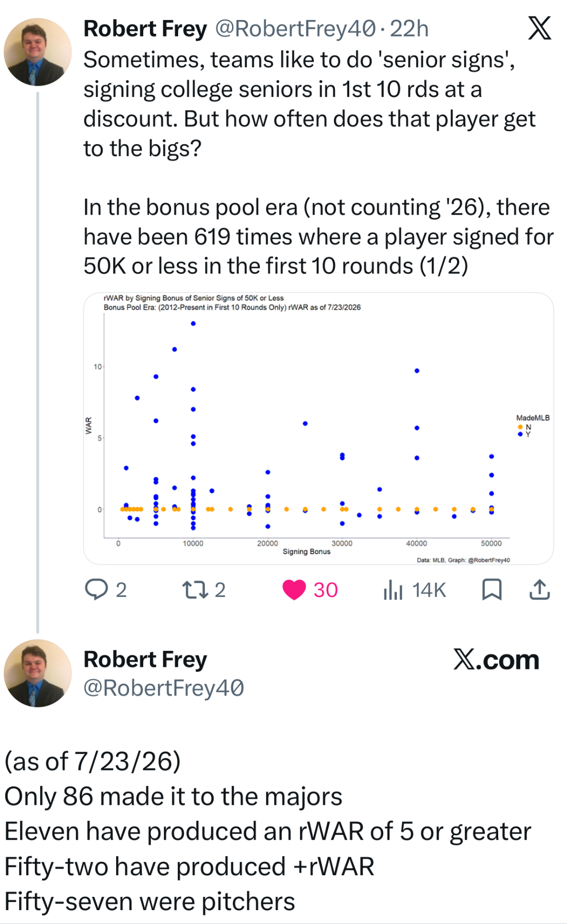Repost the tweet using the retweet icon
This screenshot has height=924, width=567.
(196, 590)
